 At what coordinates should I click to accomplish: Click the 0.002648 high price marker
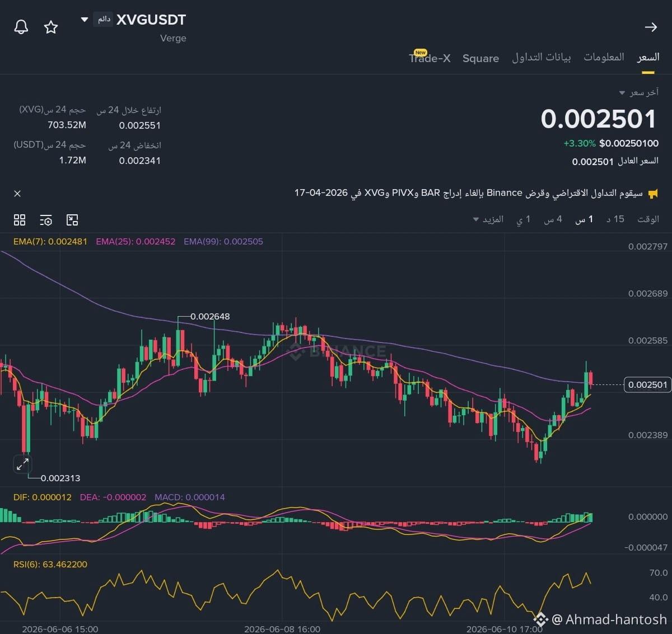210,317
